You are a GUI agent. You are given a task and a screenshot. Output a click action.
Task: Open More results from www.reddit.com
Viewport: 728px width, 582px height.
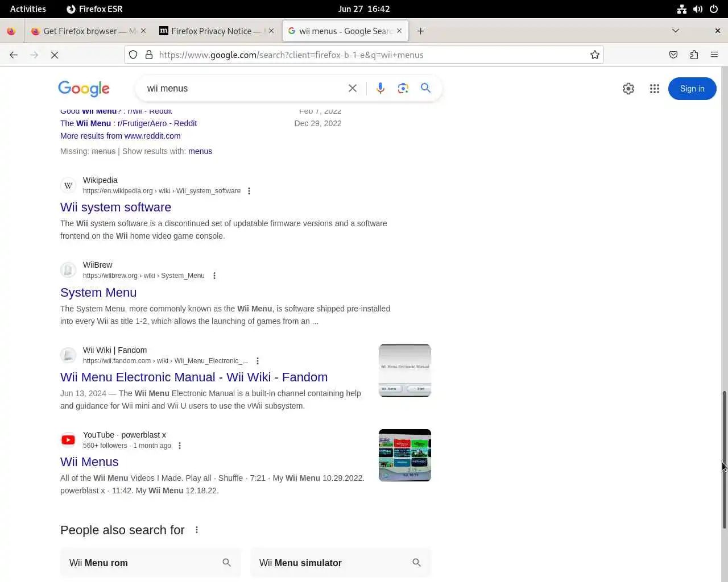[x=121, y=136]
